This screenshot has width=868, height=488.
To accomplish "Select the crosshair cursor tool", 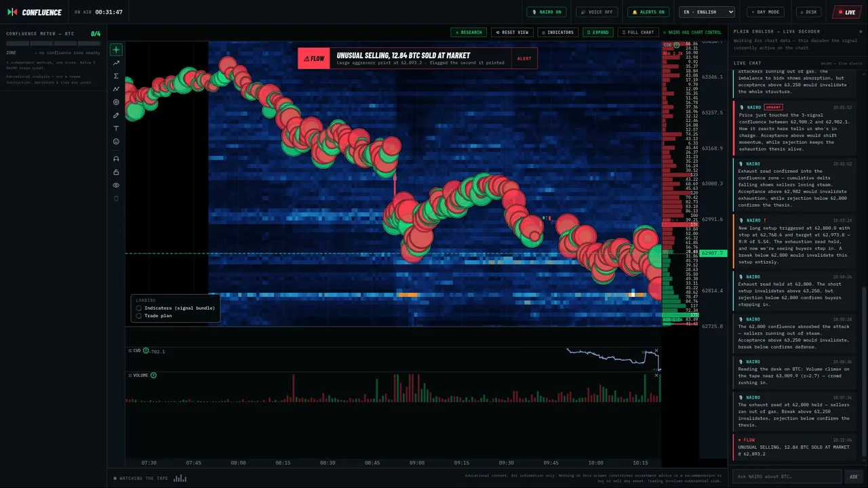I will pos(116,49).
